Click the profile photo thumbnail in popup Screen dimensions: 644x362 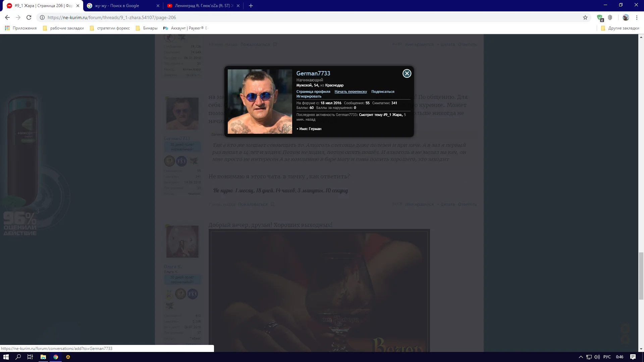[x=260, y=102]
